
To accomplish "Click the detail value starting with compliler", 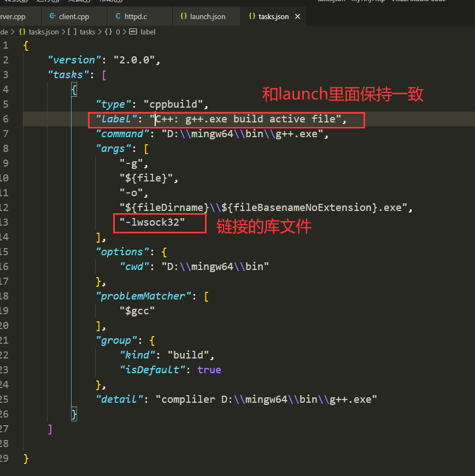I will [x=266, y=399].
